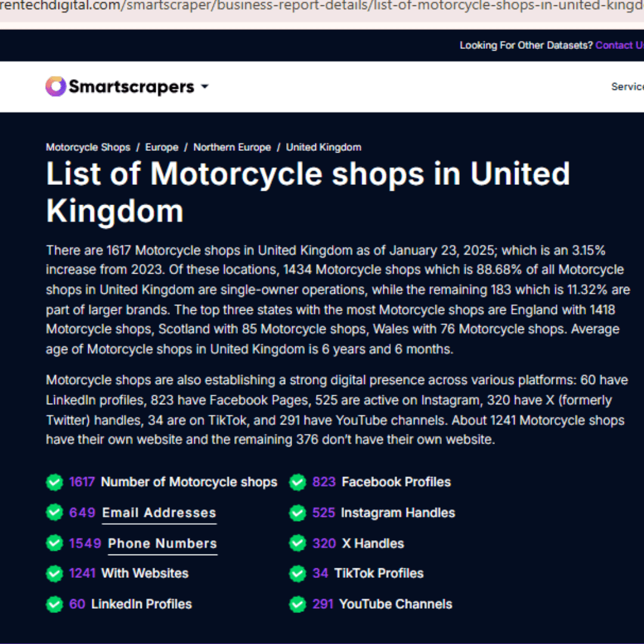Click the 34 TikTok count value
This screenshot has width=644, height=644.
click(320, 574)
